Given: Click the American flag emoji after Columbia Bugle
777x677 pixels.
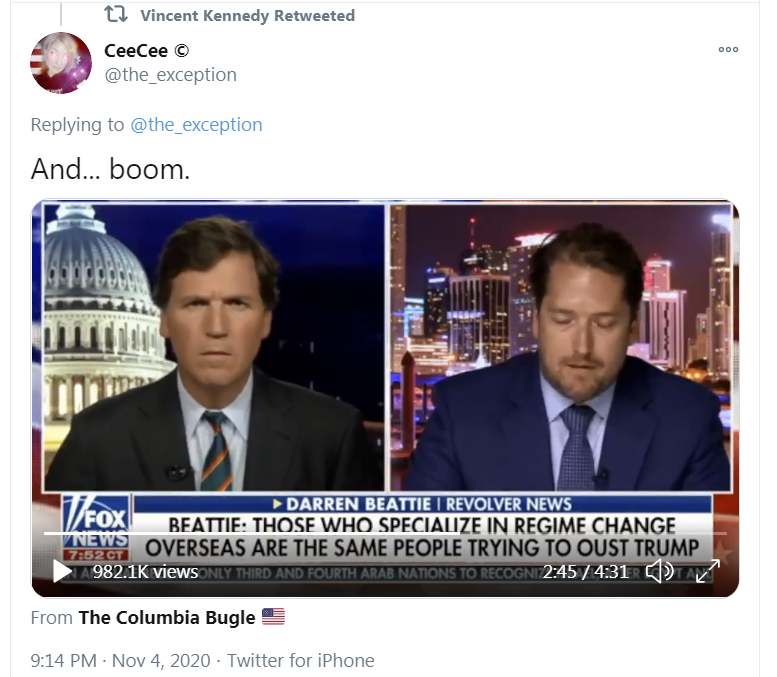Looking at the screenshot, I should [x=273, y=617].
